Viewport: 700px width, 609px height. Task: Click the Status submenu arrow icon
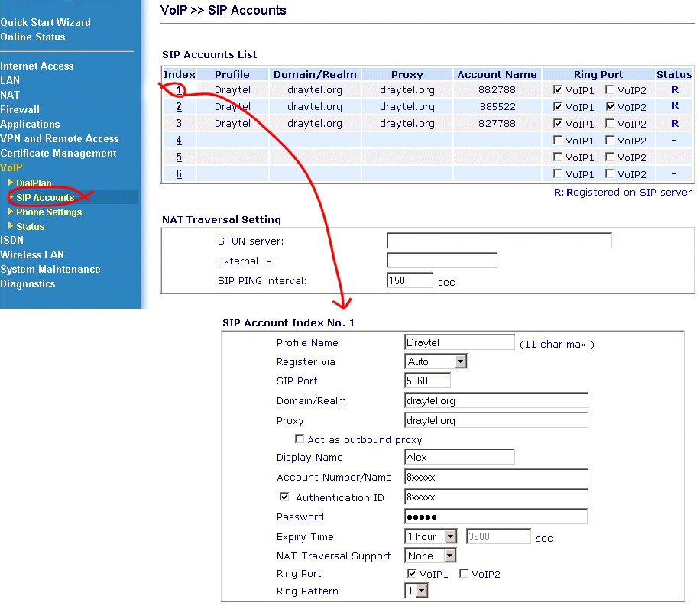coord(11,226)
